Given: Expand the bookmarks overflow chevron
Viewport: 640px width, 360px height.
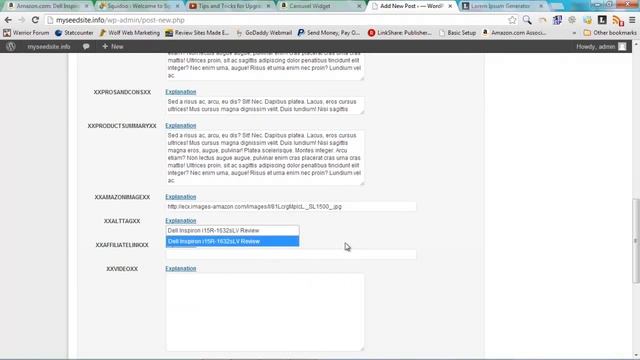Looking at the screenshot, I should tap(574, 33).
